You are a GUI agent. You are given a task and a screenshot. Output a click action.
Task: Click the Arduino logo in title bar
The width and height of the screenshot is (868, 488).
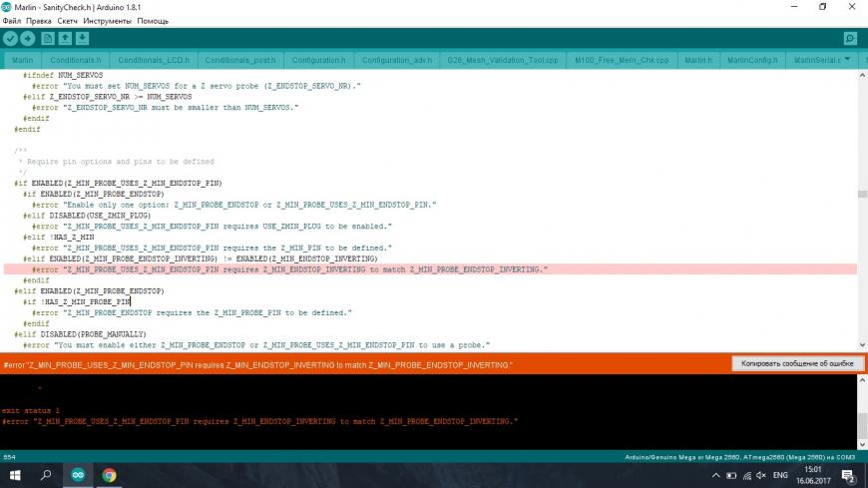7,7
